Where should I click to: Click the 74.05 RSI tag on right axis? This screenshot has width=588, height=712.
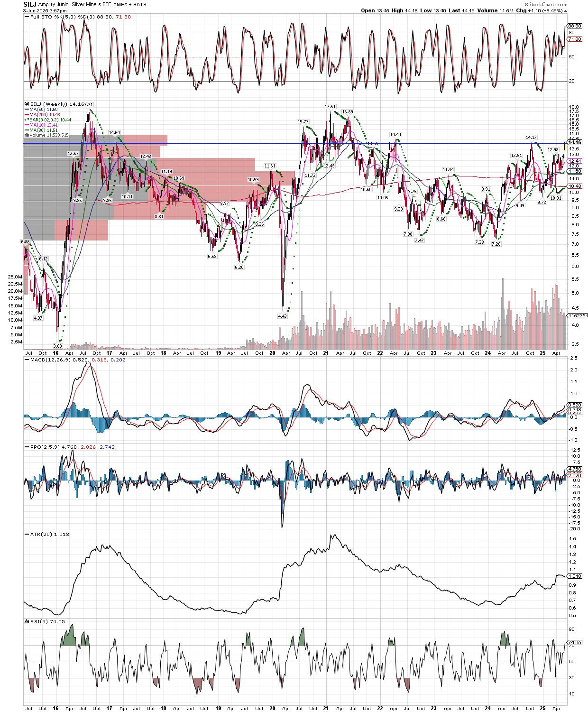574,643
